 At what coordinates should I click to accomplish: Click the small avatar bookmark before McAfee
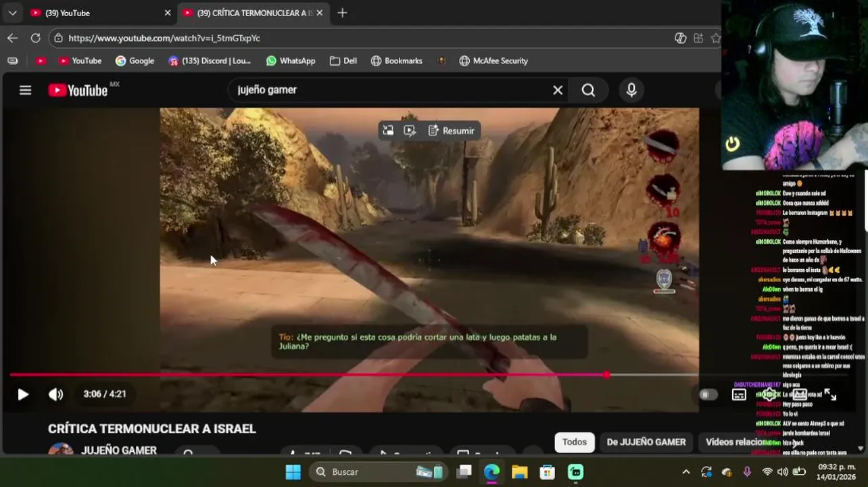(441, 61)
